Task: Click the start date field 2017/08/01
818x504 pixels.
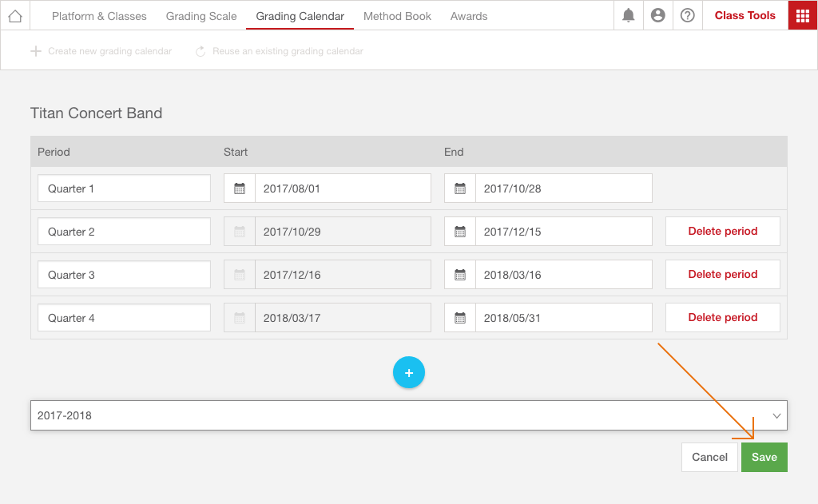Action: point(343,189)
